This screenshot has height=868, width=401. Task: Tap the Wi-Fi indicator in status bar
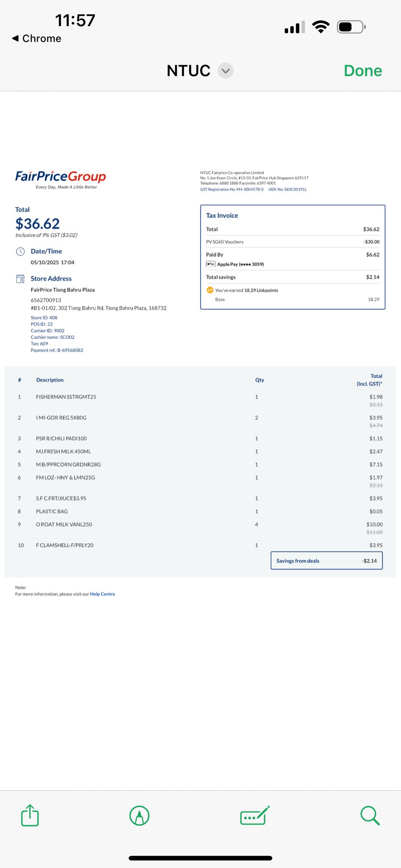(x=321, y=27)
